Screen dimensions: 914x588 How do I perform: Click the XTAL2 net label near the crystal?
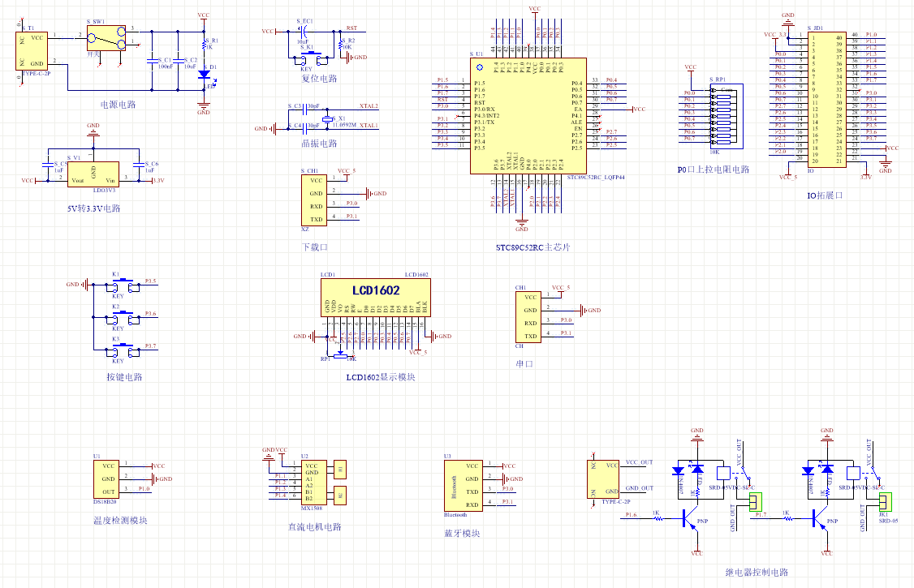[x=369, y=106]
